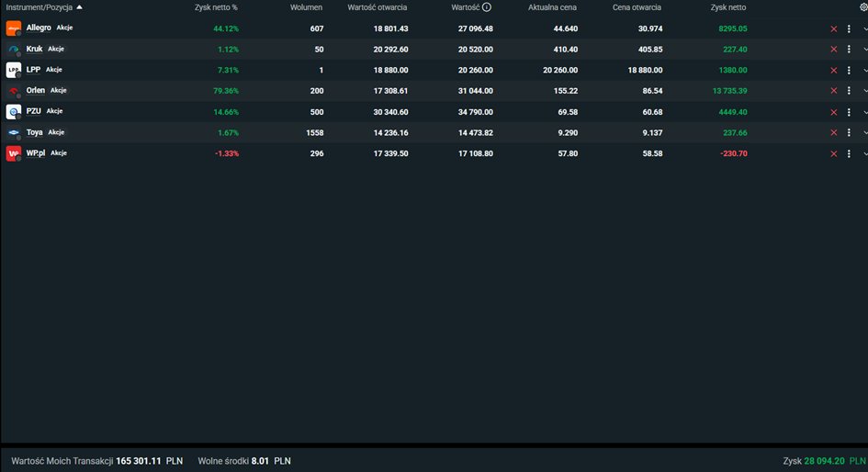Screen dimensions: 868x472
Task: Open the three-dot menu for Kruk
Action: tap(849, 50)
